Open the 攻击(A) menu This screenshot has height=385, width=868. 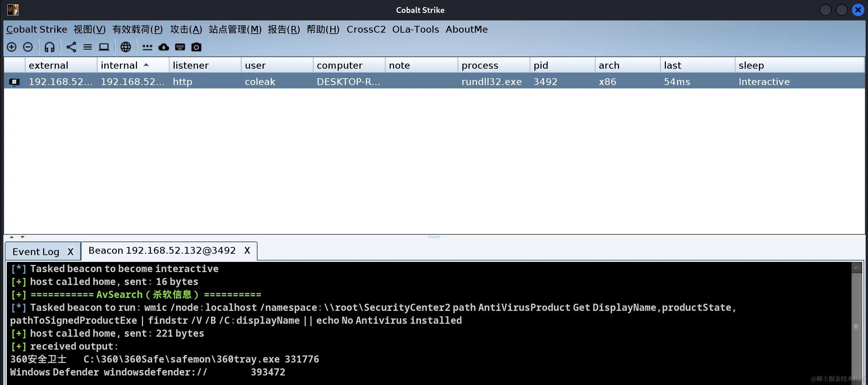186,30
